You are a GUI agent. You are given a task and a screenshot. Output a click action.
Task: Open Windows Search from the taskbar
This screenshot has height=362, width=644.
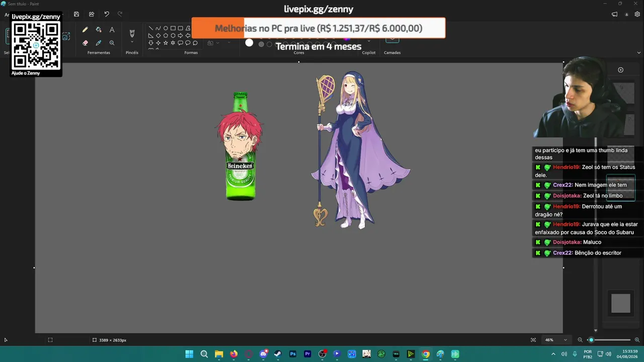(204, 354)
